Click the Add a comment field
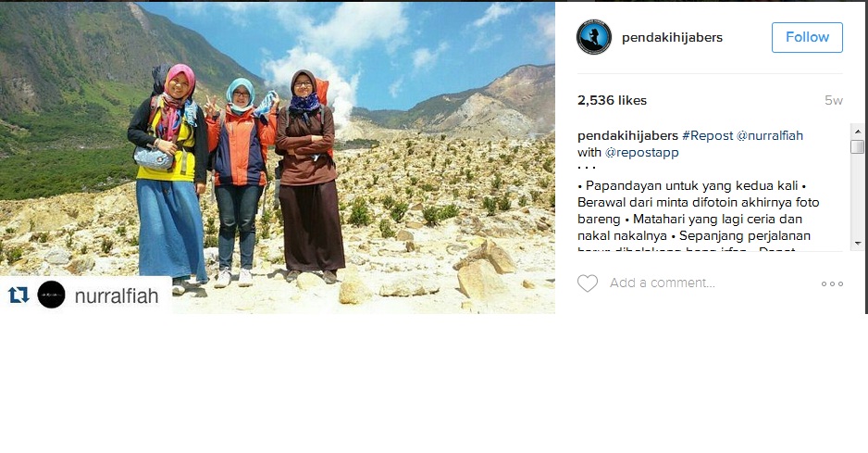868x453 pixels. [x=713, y=283]
